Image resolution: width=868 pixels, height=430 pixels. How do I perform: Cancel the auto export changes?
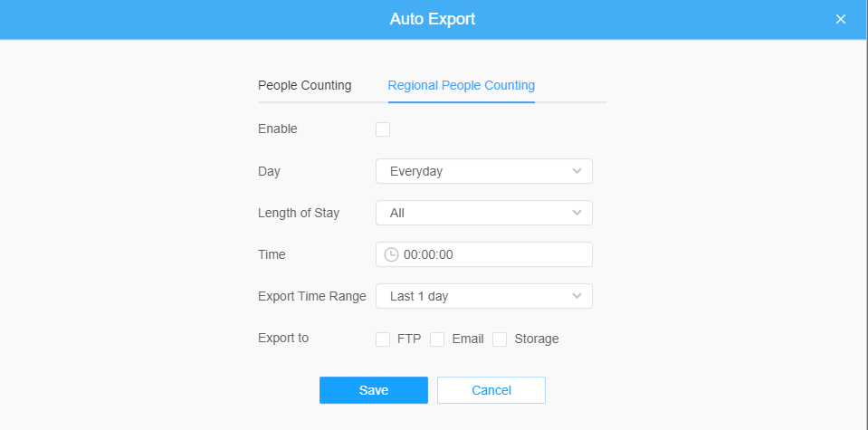pos(491,390)
